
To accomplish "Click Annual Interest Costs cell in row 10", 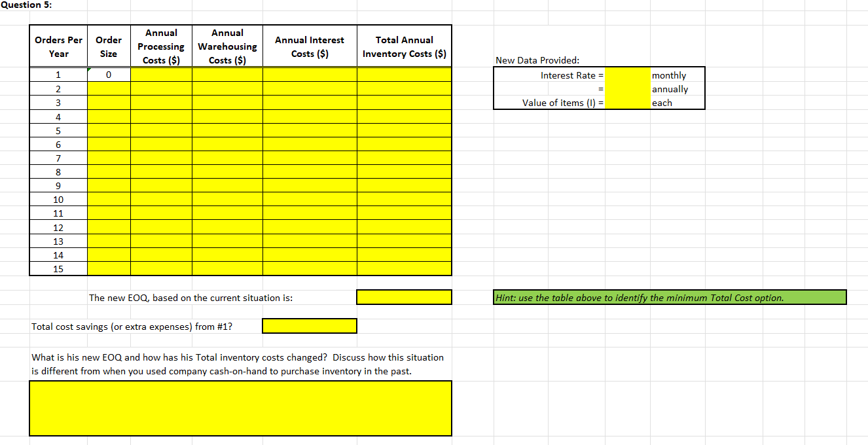I will coord(310,199).
